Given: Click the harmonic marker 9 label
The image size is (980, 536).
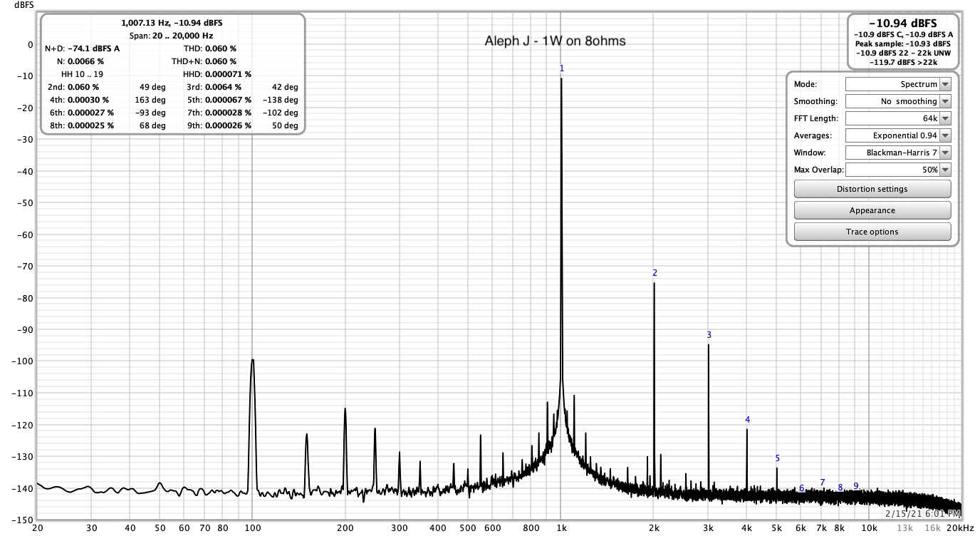Looking at the screenshot, I should [x=855, y=486].
